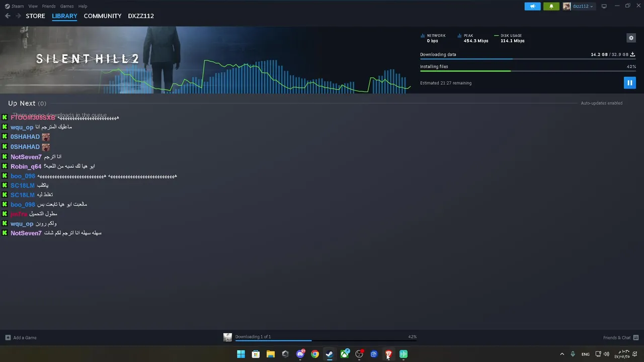Enter Big Picture mode monitor icon
644x362 pixels.
tap(604, 6)
